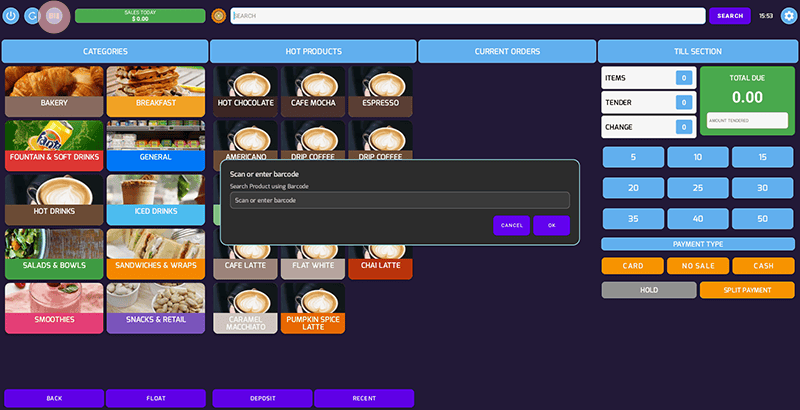The image size is (800, 410).
Task: Click the Hot Products header
Action: click(x=313, y=52)
